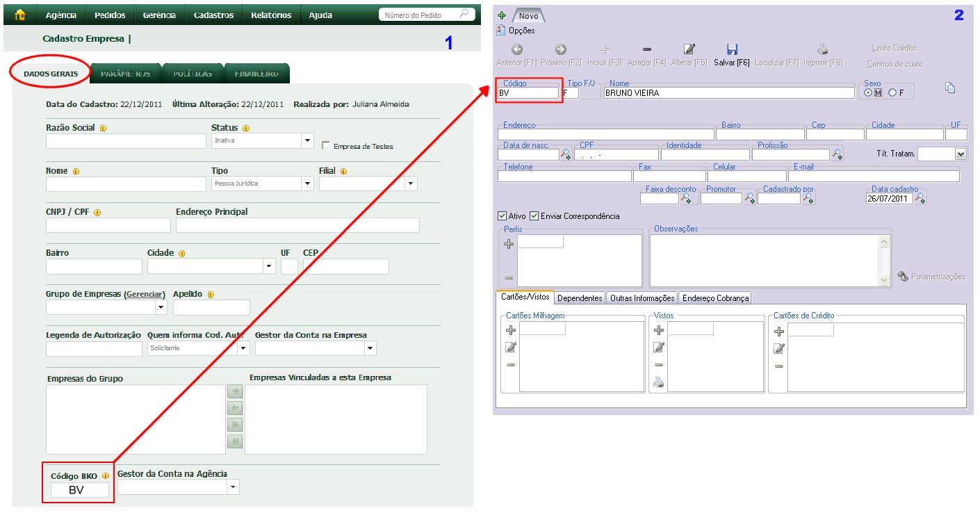Screen dimensions: 980x513
Task: Save the record with Salvar [F6]
Action: [732, 49]
